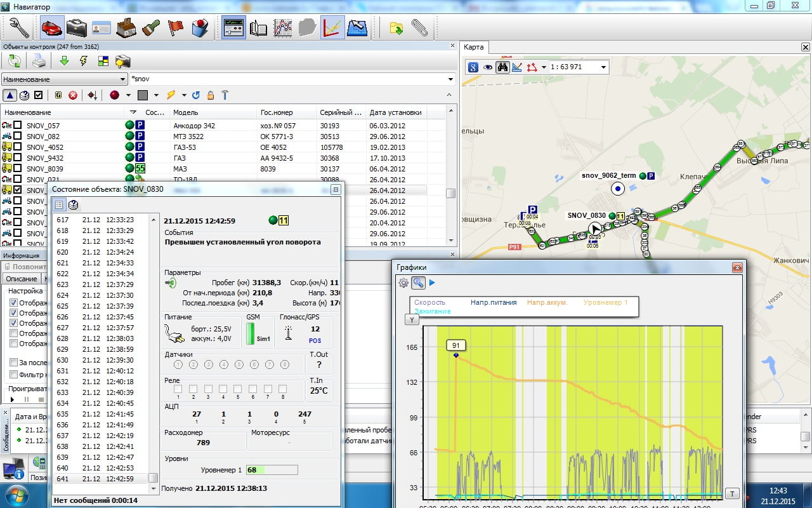Open the red flag toolbar icon

(x=175, y=28)
